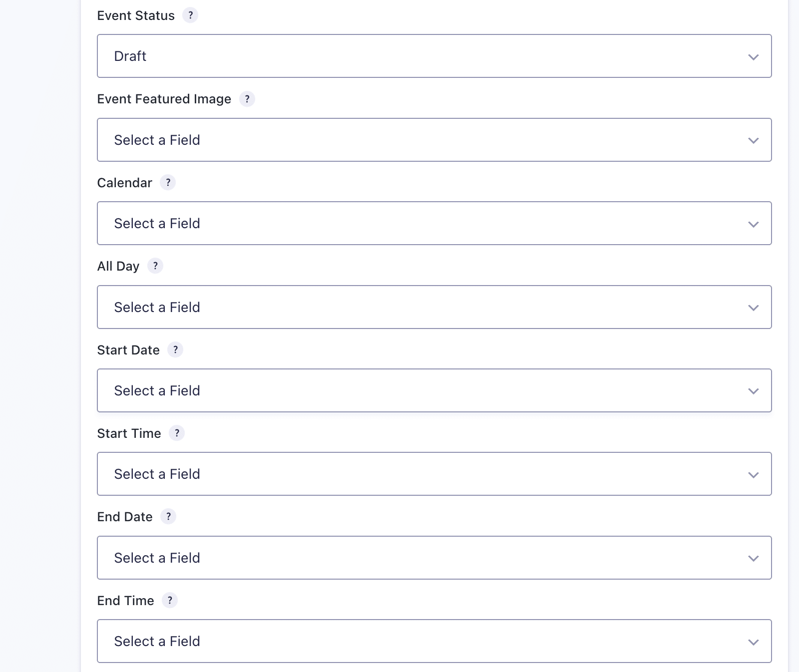Click the Start Date help icon
Screen dimensions: 799x672
tap(175, 350)
